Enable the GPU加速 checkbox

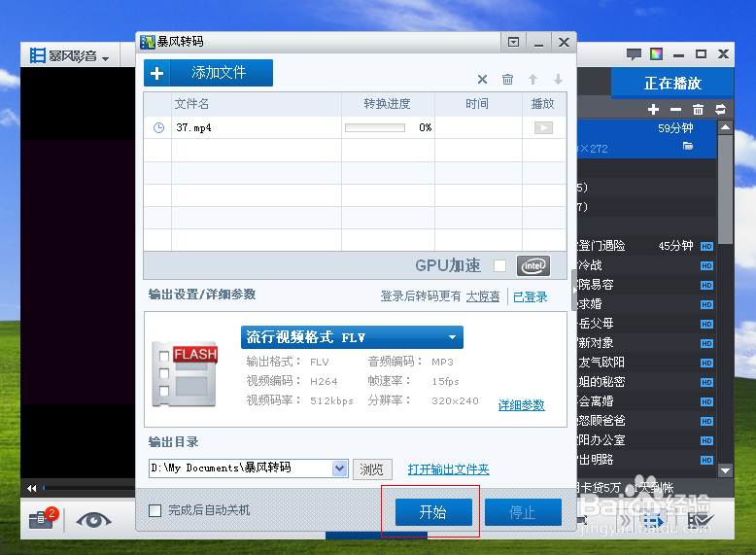click(500, 265)
